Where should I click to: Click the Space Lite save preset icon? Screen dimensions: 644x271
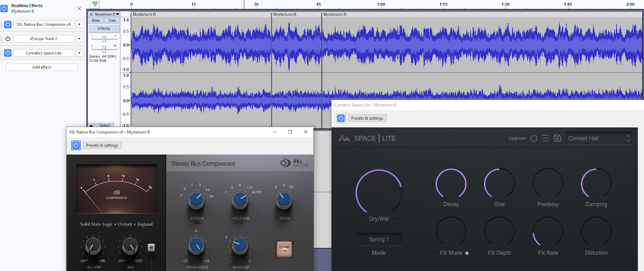tap(557, 138)
